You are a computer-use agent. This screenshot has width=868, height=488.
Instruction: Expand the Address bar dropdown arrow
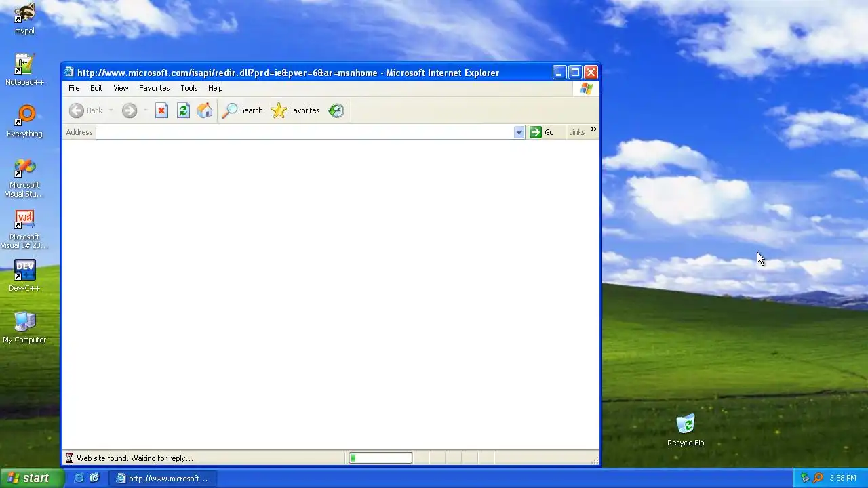pos(519,132)
